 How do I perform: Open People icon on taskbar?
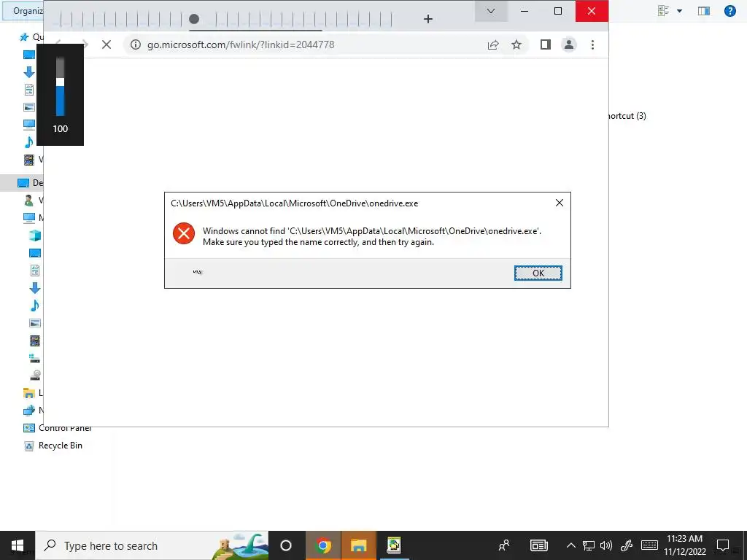click(504, 545)
